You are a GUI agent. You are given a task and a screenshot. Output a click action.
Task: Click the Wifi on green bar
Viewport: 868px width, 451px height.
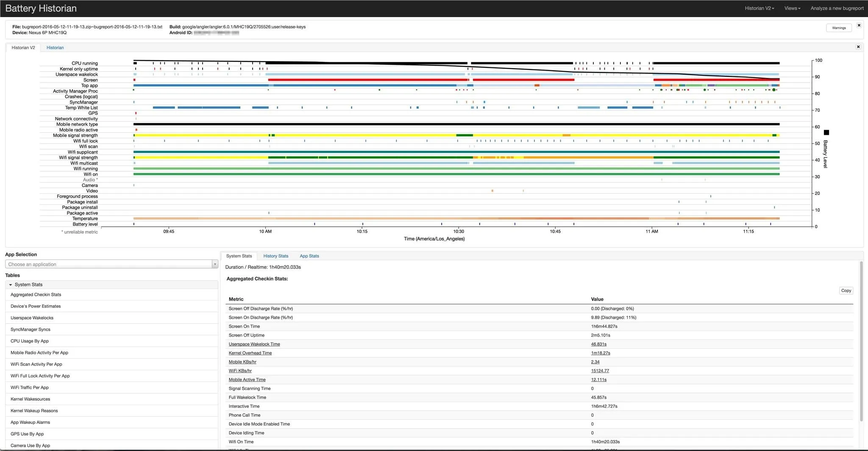(456, 174)
